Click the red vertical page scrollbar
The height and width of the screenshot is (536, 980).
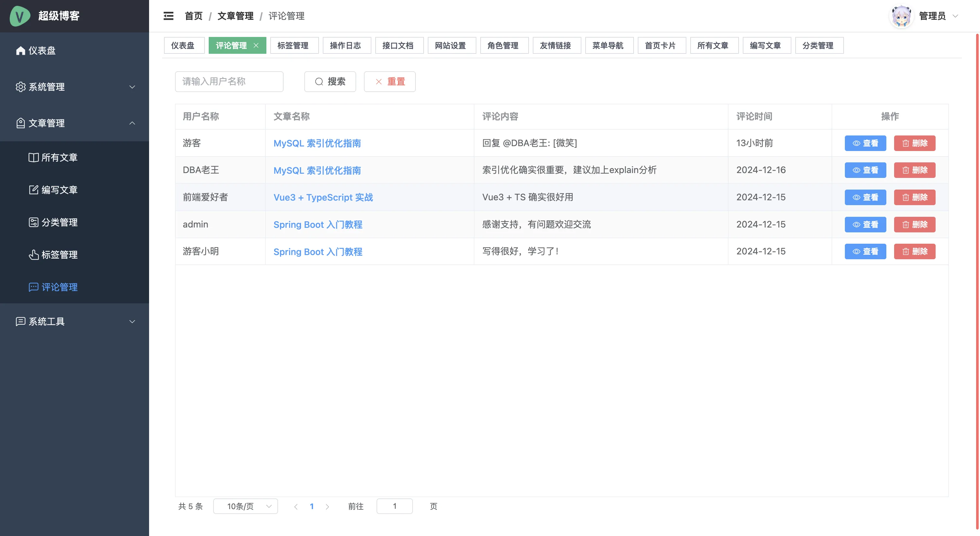(977, 282)
